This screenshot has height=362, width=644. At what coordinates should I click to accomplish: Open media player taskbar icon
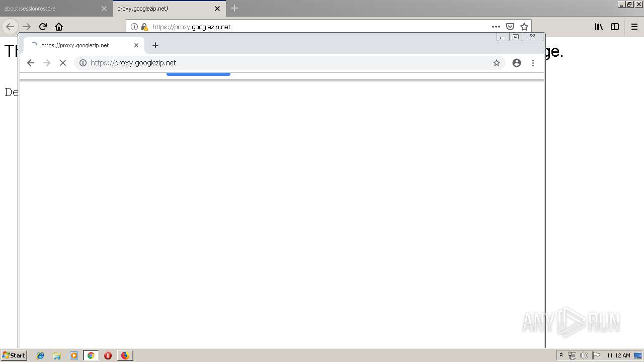pyautogui.click(x=74, y=355)
